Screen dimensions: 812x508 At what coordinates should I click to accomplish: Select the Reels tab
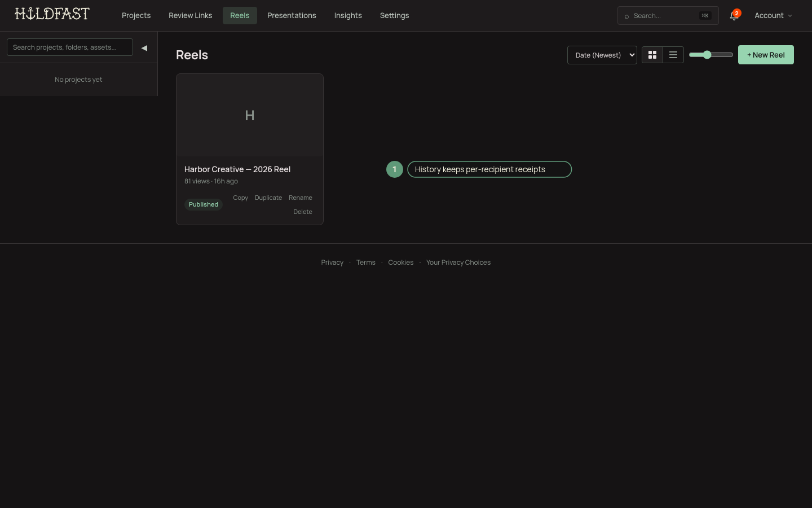(240, 16)
